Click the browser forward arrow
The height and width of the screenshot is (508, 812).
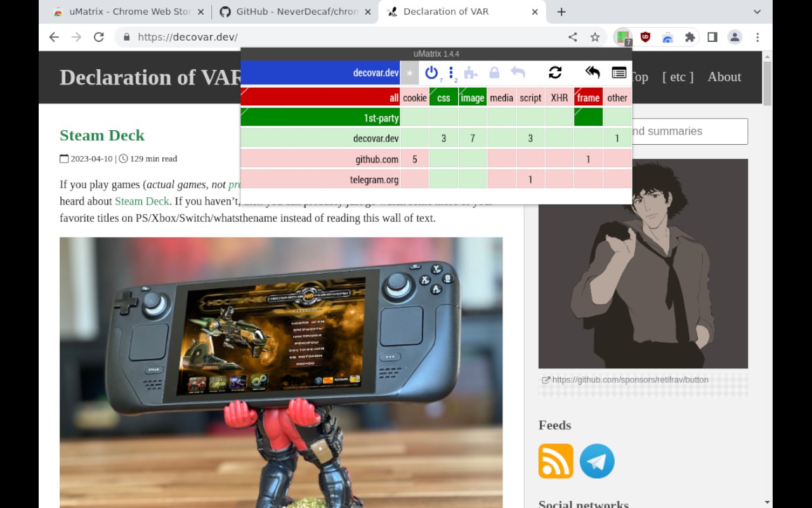(76, 37)
